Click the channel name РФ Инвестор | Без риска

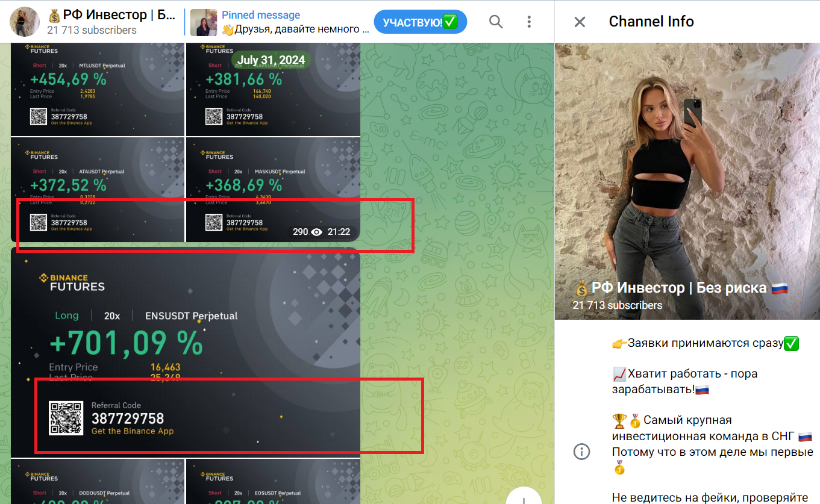point(680,288)
